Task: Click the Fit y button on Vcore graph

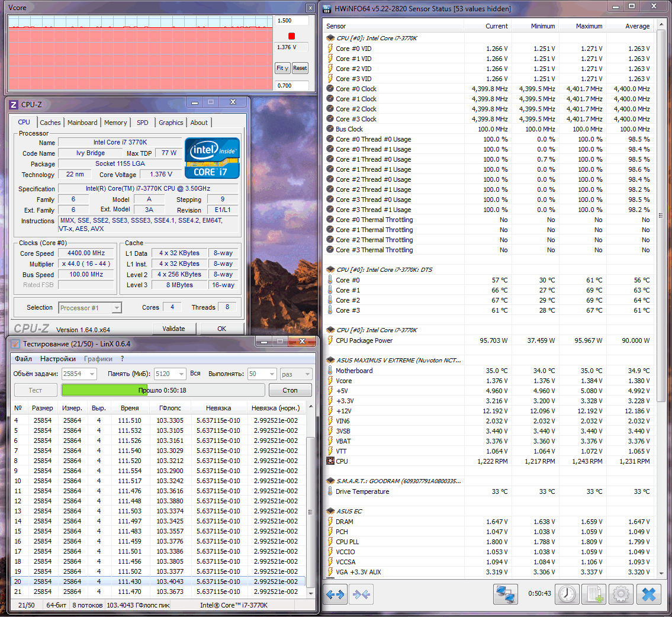Action: coord(282,68)
